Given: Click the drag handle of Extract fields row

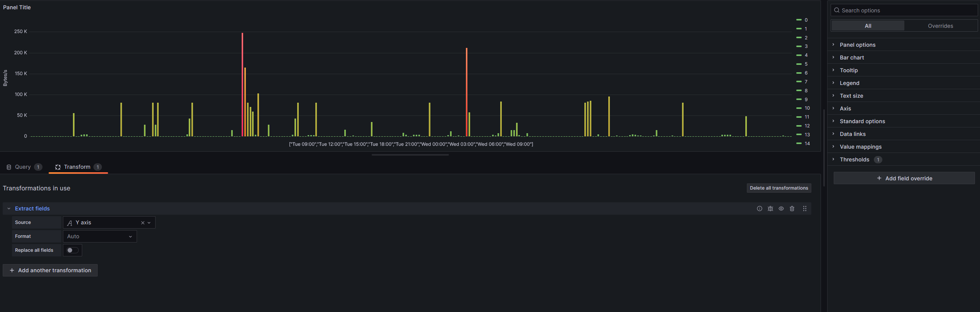Looking at the screenshot, I should [x=804, y=209].
